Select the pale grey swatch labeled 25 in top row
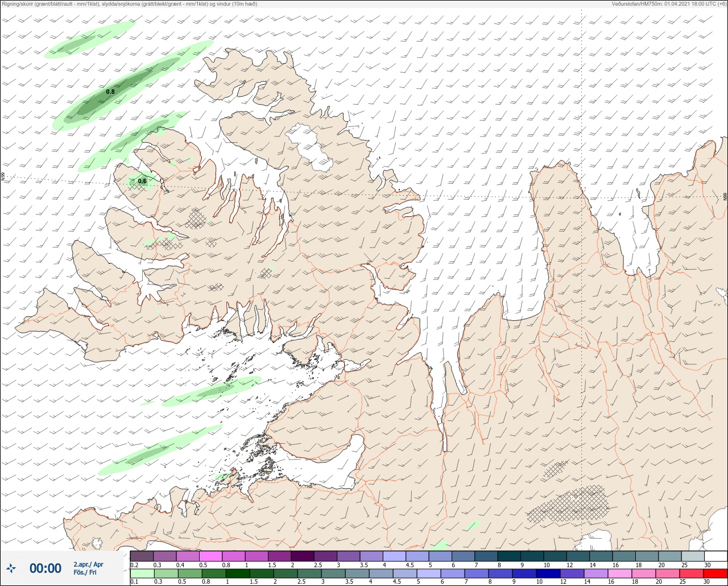Image resolution: width=728 pixels, height=586 pixels. (692, 556)
